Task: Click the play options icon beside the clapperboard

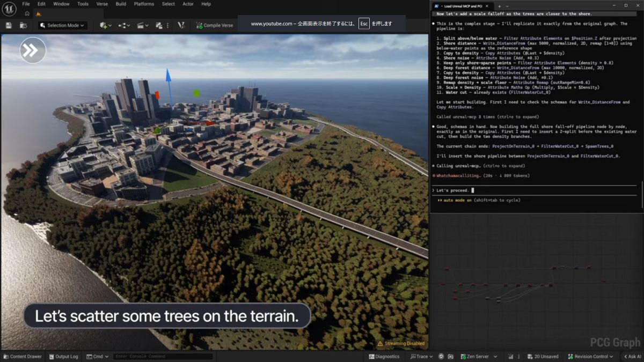Action: (x=159, y=25)
